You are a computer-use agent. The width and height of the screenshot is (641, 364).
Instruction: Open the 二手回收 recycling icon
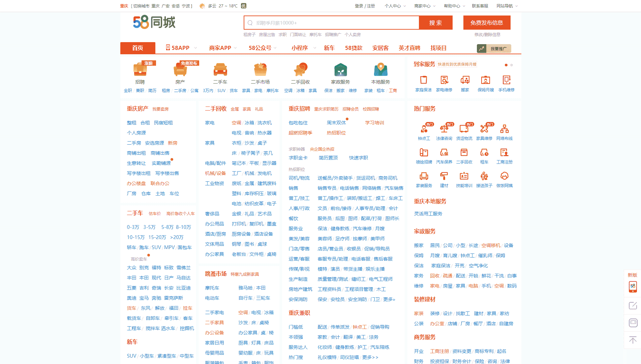(300, 69)
